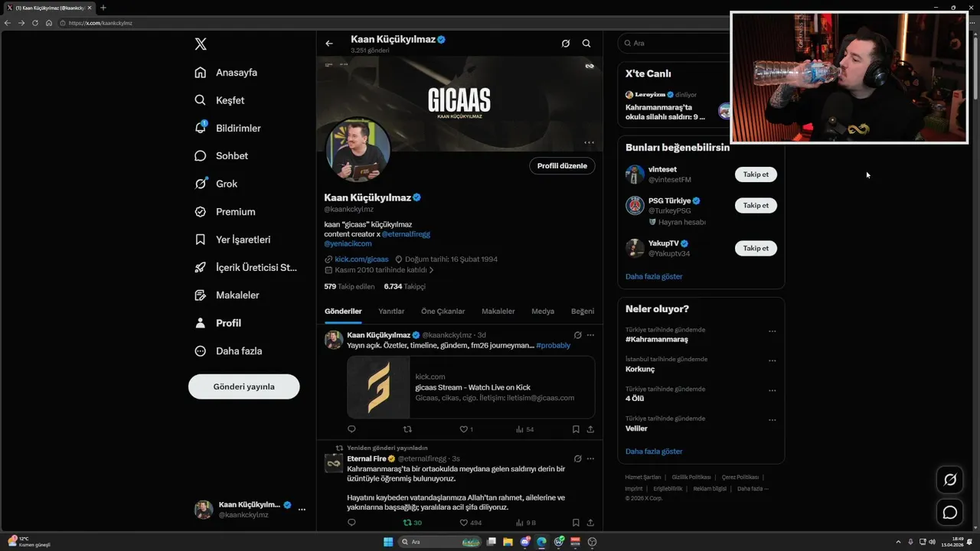
Task: Expand Kasım 2010 join date chevron
Action: coord(432,270)
